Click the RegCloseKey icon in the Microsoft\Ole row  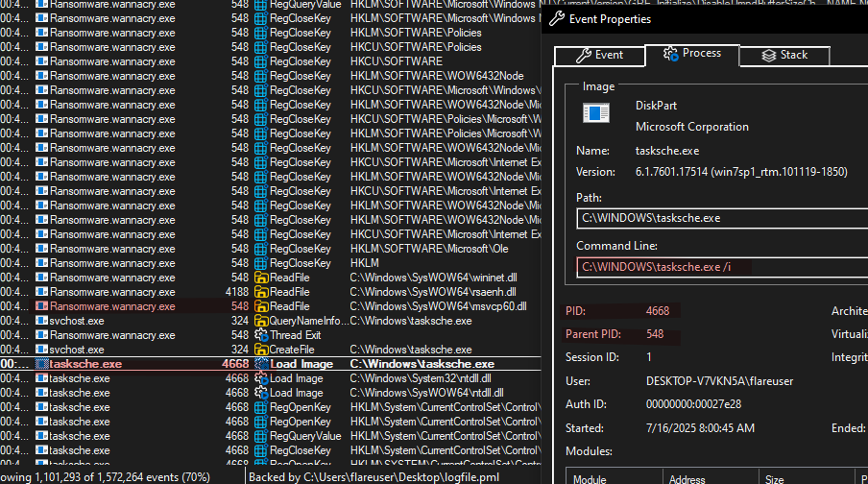[260, 249]
